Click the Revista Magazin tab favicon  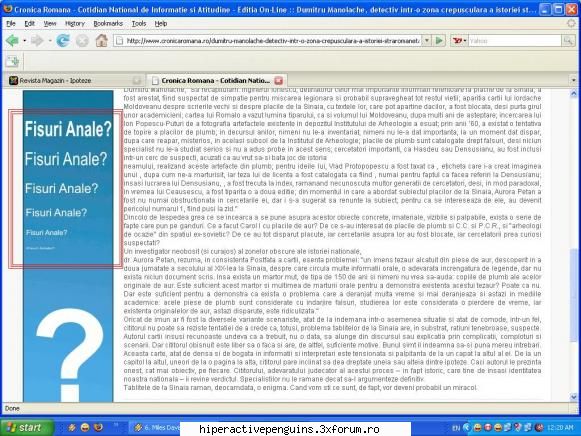coord(13,80)
